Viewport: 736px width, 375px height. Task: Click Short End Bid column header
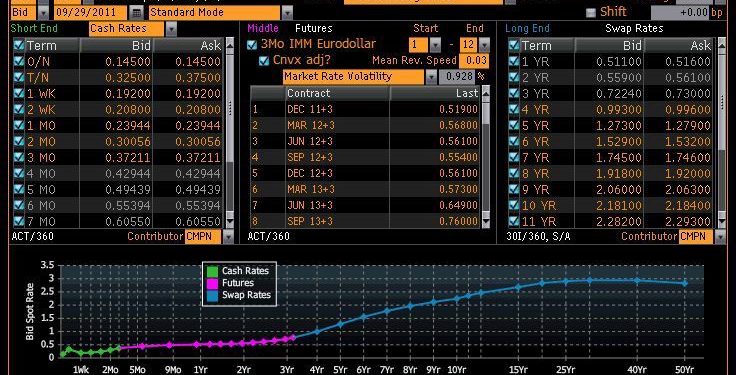[116, 46]
